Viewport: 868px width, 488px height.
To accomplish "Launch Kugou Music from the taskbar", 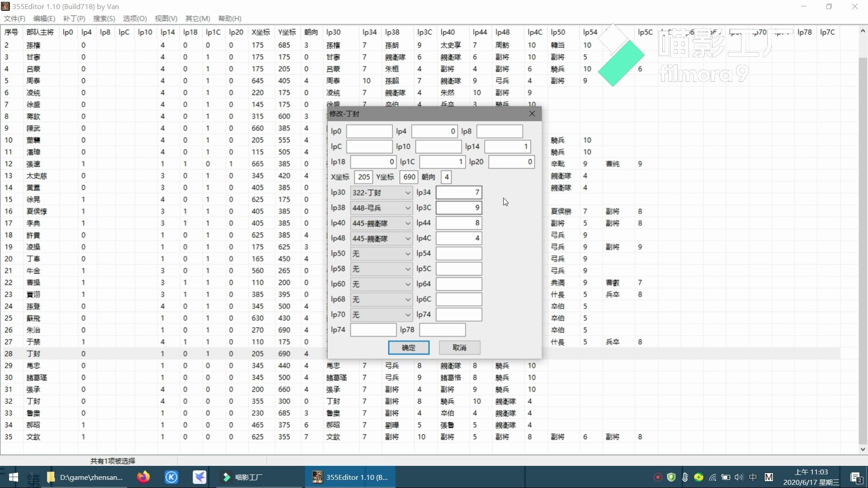I will tap(171, 477).
